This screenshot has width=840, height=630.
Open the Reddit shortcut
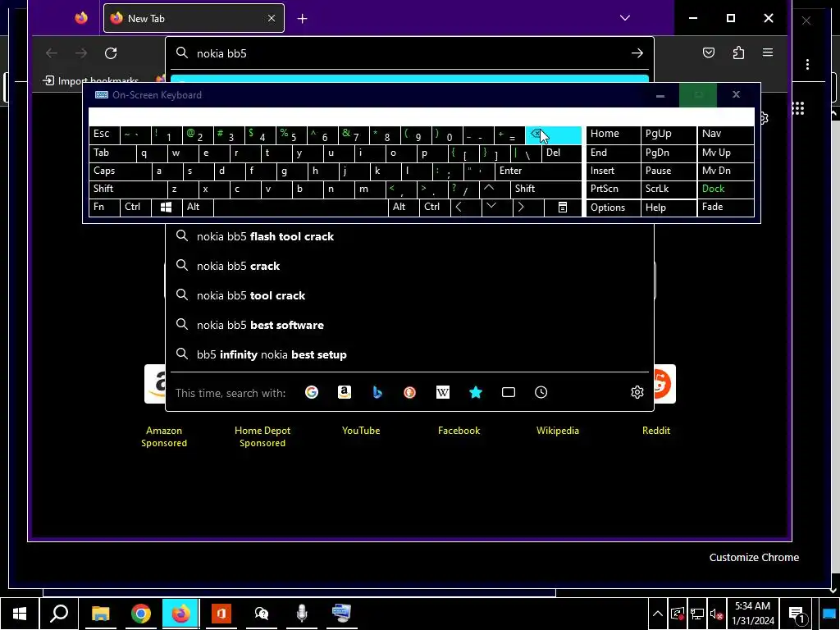(x=656, y=430)
